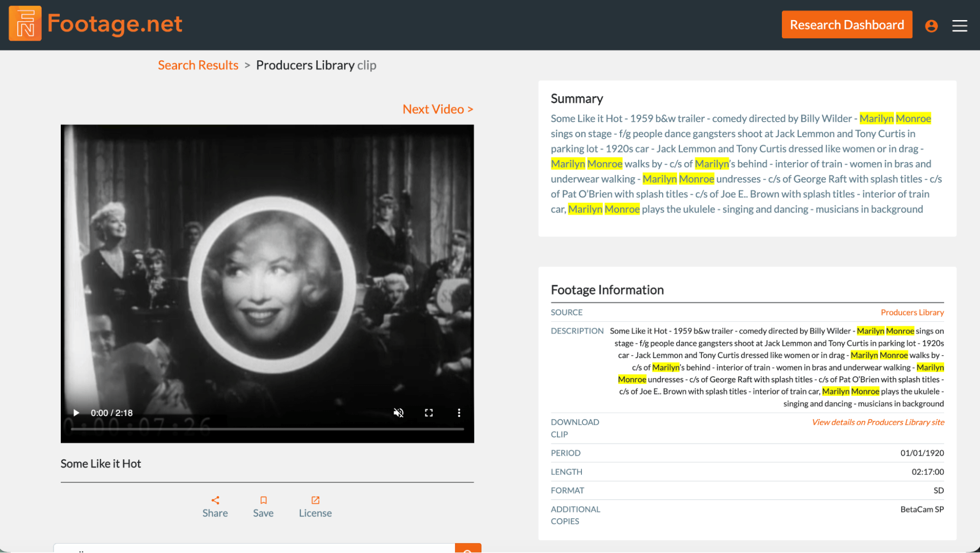The image size is (980, 553).
Task: Click the Footage.net site title
Action: tap(115, 24)
